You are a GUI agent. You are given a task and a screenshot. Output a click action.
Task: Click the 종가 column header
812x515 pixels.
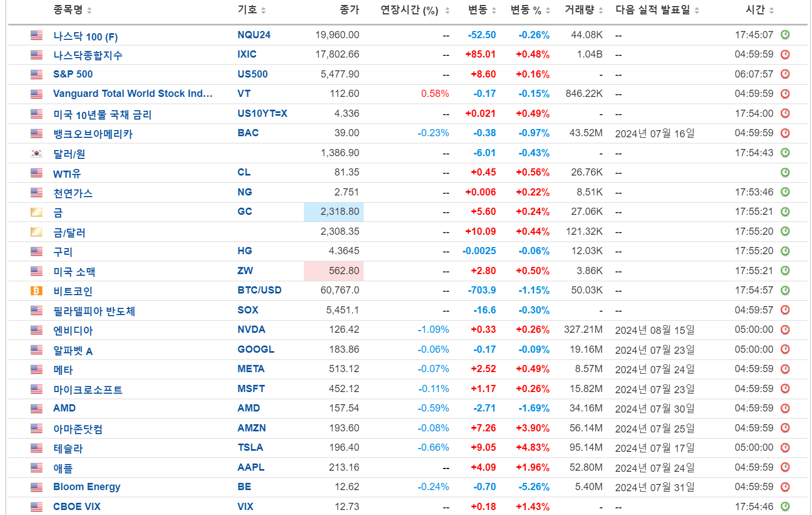click(349, 10)
